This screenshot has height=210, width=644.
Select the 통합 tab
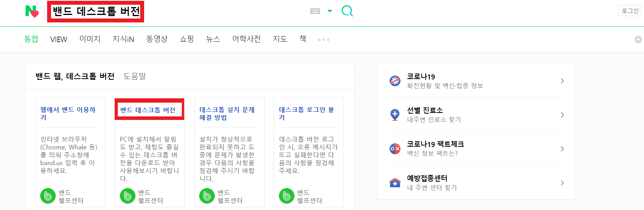31,39
